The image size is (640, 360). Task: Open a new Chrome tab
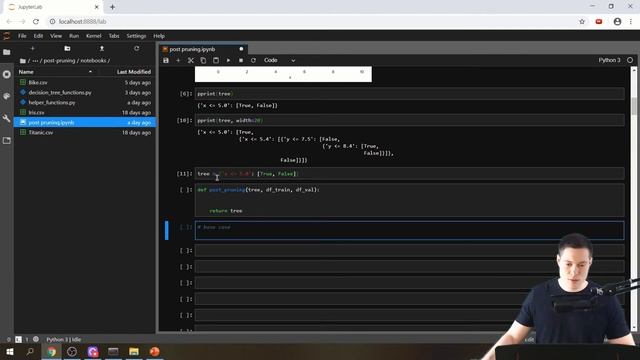click(x=112, y=7)
